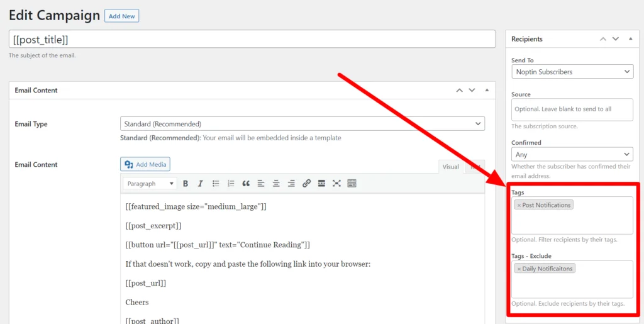
Task: Click the Continue Reading button shortcode line
Action: click(218, 245)
